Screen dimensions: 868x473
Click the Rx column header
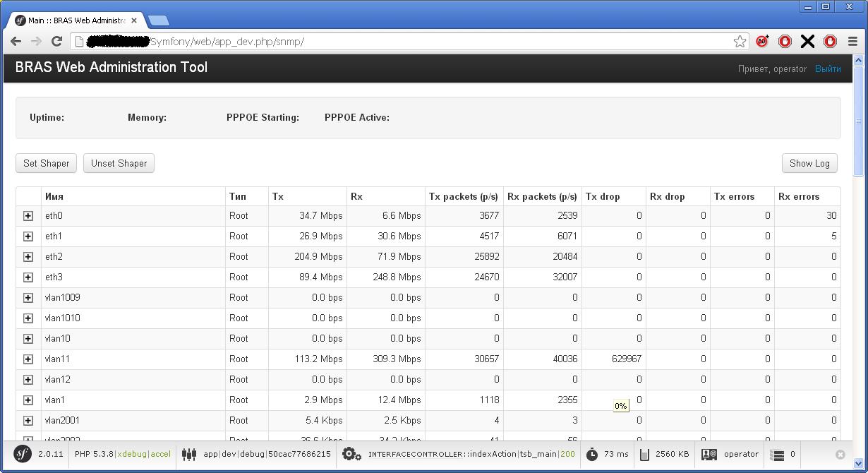385,197
